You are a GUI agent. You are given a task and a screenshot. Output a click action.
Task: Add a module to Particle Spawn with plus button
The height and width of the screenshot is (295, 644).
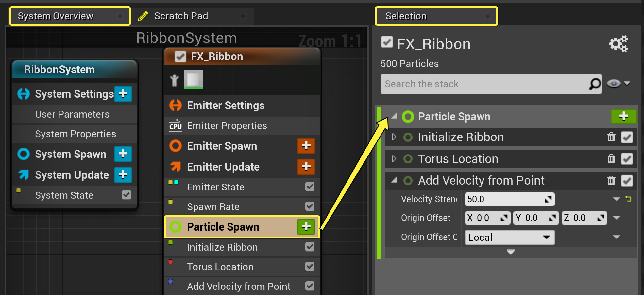[623, 116]
